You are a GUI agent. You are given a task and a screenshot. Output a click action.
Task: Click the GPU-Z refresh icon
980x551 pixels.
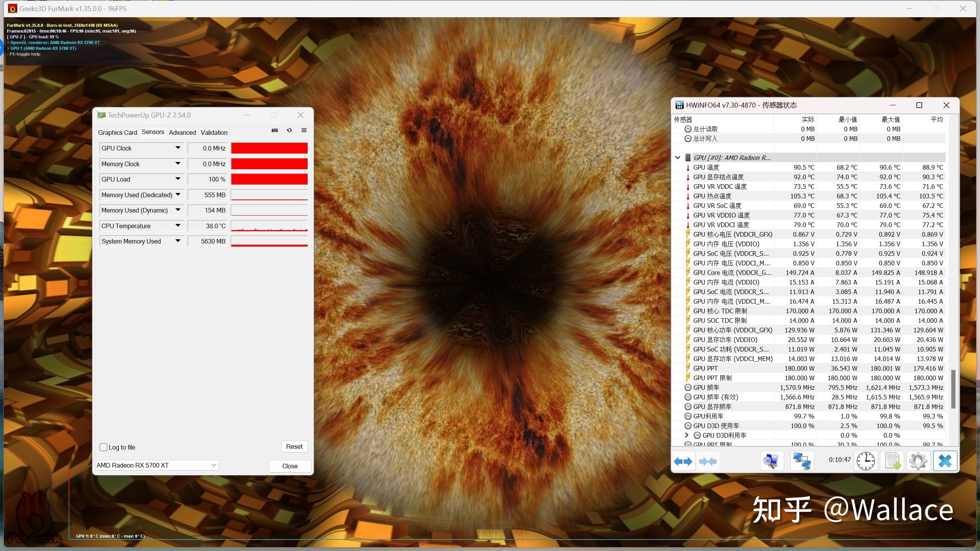tap(289, 131)
